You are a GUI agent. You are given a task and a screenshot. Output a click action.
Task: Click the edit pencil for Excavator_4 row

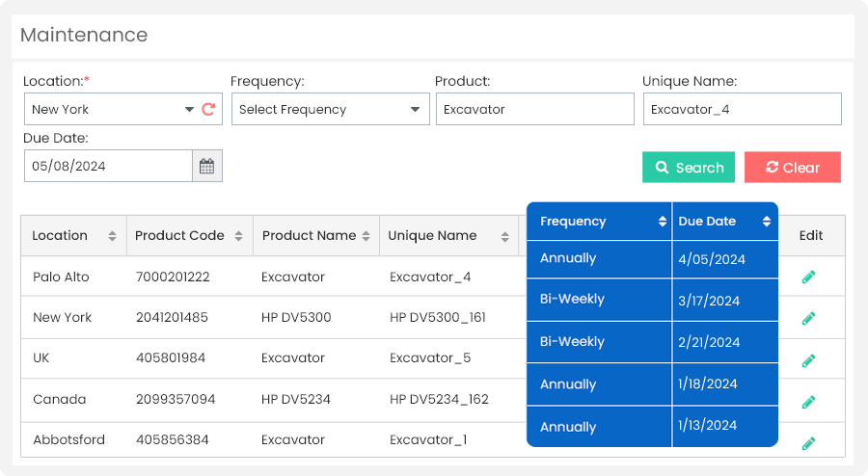808,278
